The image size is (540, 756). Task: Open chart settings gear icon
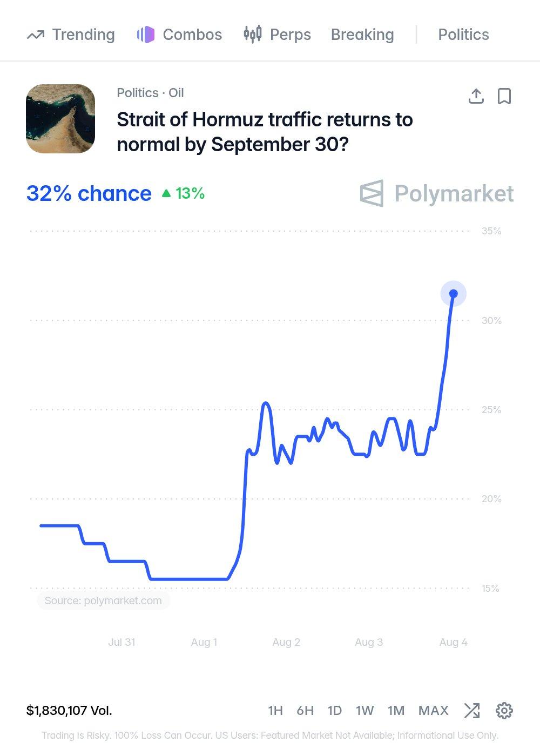504,711
